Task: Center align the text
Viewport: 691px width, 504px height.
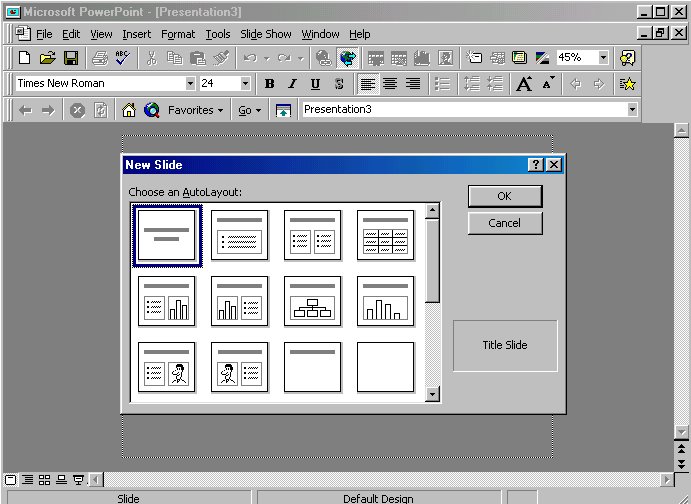Action: click(x=390, y=84)
